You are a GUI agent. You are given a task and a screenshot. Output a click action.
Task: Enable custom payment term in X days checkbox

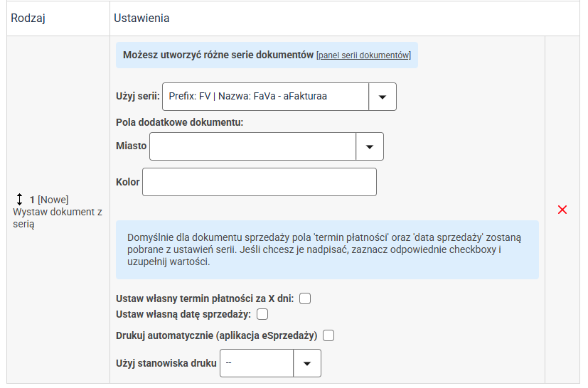pos(305,298)
